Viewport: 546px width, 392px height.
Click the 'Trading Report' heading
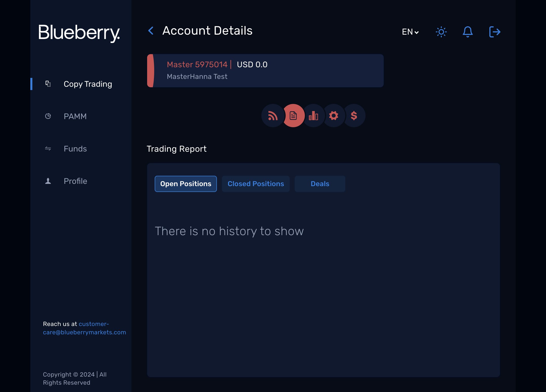point(176,149)
